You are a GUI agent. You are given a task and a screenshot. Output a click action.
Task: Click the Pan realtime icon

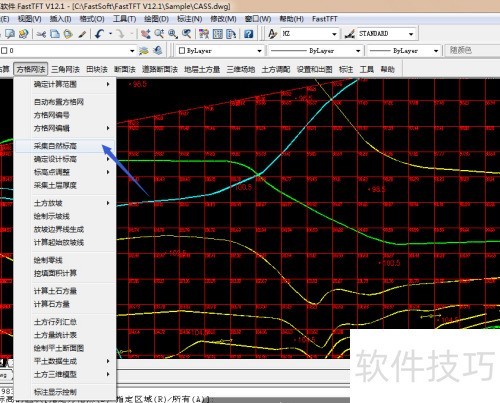146,34
